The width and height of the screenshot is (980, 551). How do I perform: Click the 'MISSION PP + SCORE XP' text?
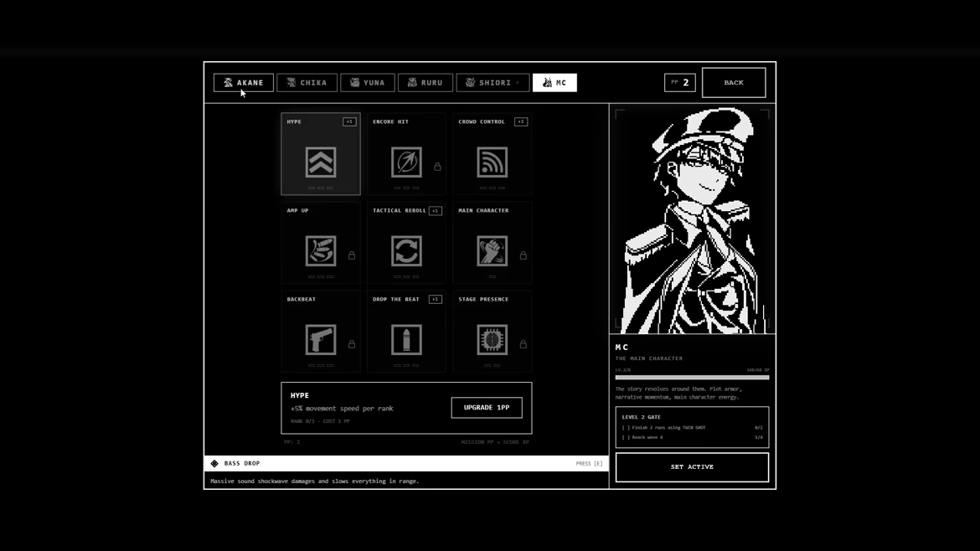(x=495, y=442)
